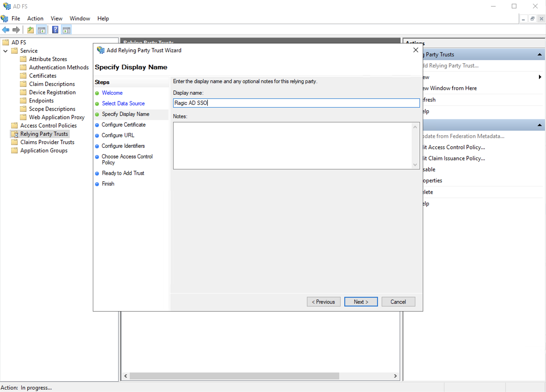Open the Help menu
The image size is (546, 392).
click(103, 18)
